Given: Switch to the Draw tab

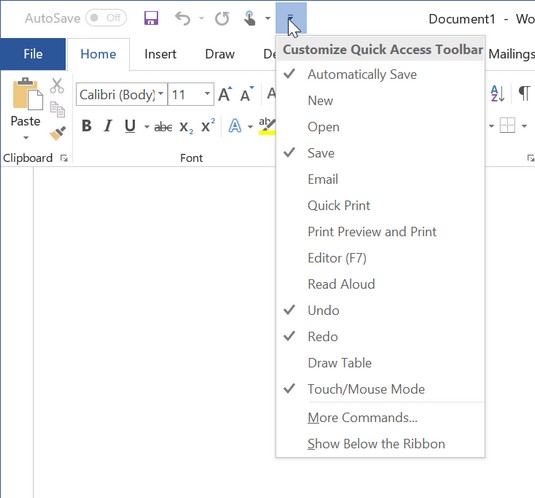Looking at the screenshot, I should pyautogui.click(x=220, y=54).
